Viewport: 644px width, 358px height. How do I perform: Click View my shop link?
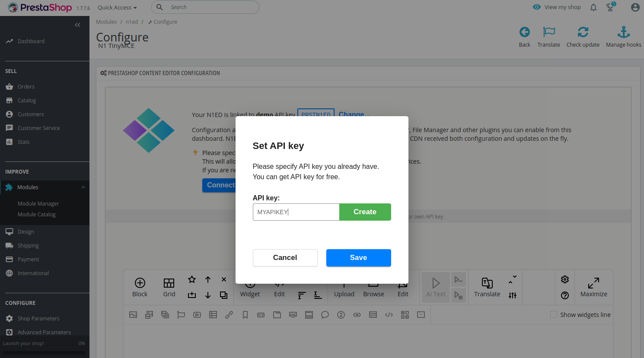coord(557,7)
